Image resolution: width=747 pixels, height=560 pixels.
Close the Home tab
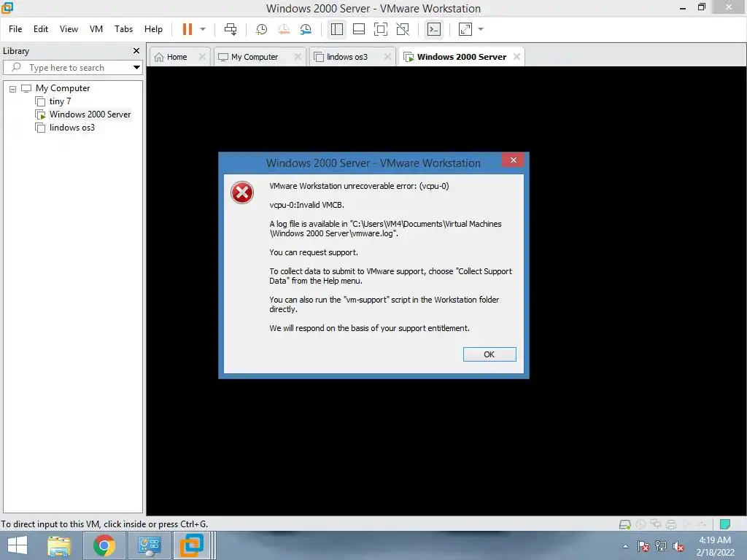[x=202, y=57]
